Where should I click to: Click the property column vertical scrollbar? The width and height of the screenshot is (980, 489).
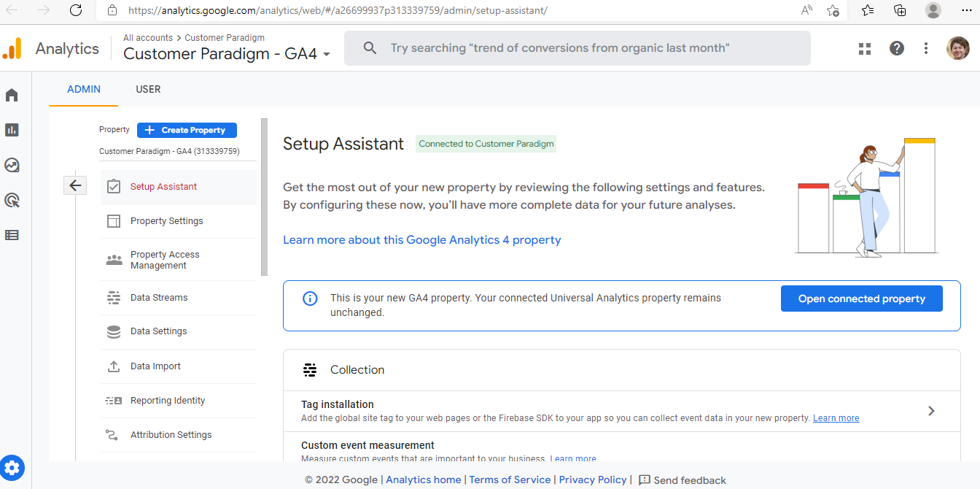click(x=264, y=197)
